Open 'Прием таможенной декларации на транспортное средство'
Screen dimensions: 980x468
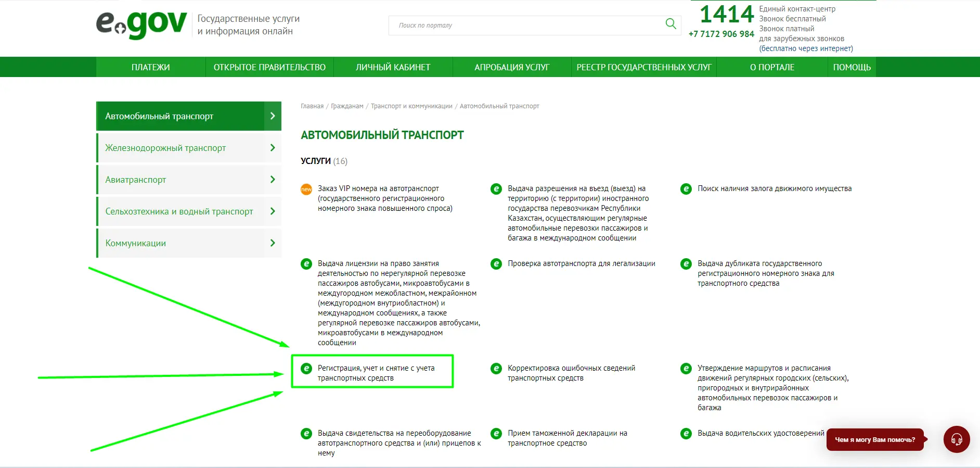pos(568,438)
